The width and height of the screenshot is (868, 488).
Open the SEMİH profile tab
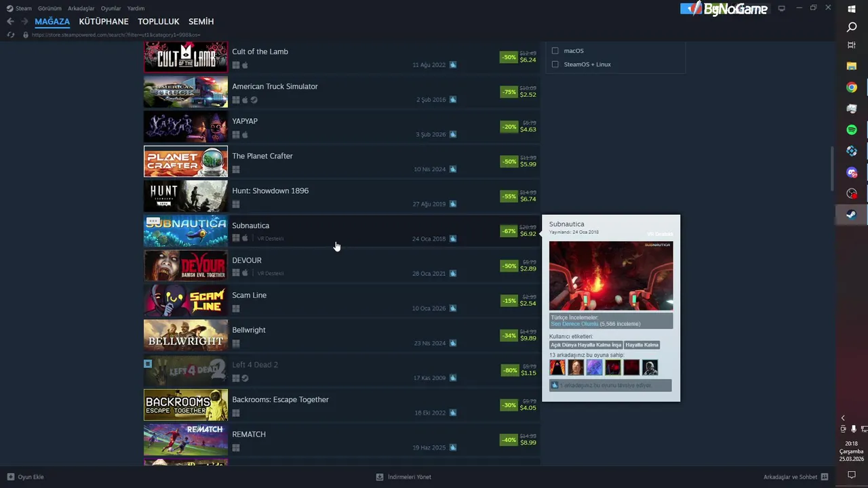pos(201,22)
